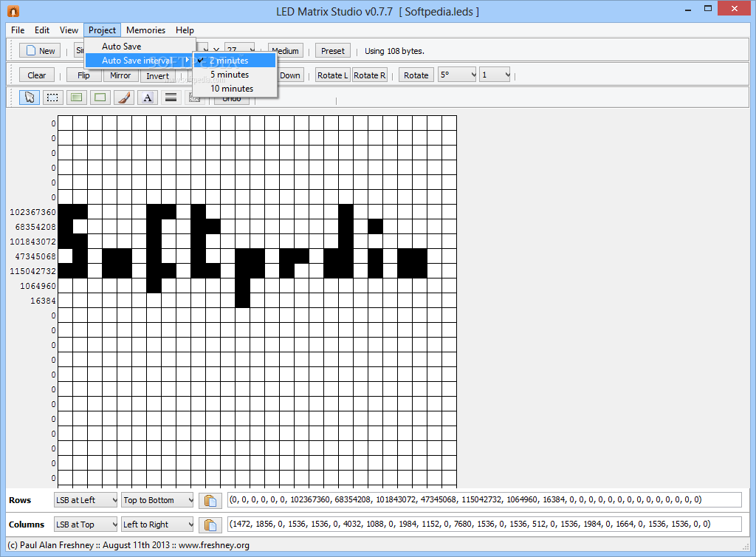This screenshot has height=557, width=756.
Task: Open the Left to Right dropdown
Action: [157, 524]
